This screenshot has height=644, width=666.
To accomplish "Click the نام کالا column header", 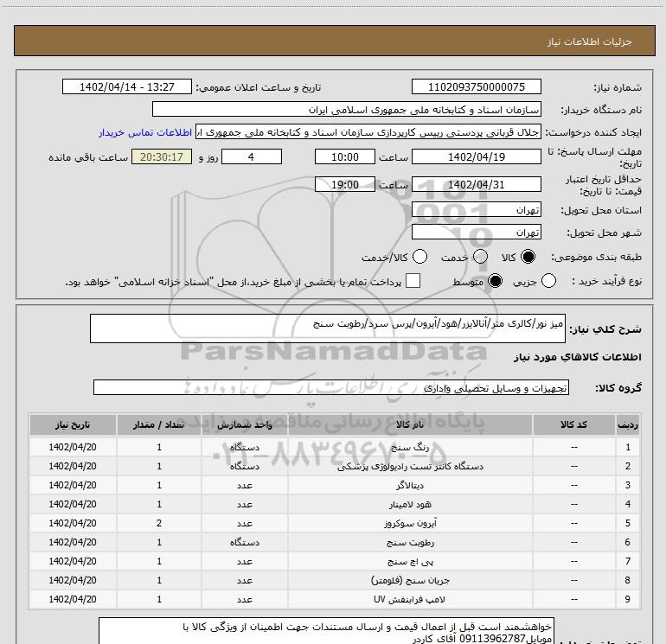I will pyautogui.click(x=410, y=424).
